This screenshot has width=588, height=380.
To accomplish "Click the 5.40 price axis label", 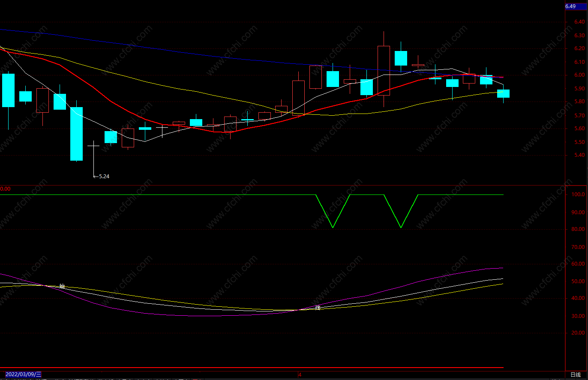I will [580, 155].
